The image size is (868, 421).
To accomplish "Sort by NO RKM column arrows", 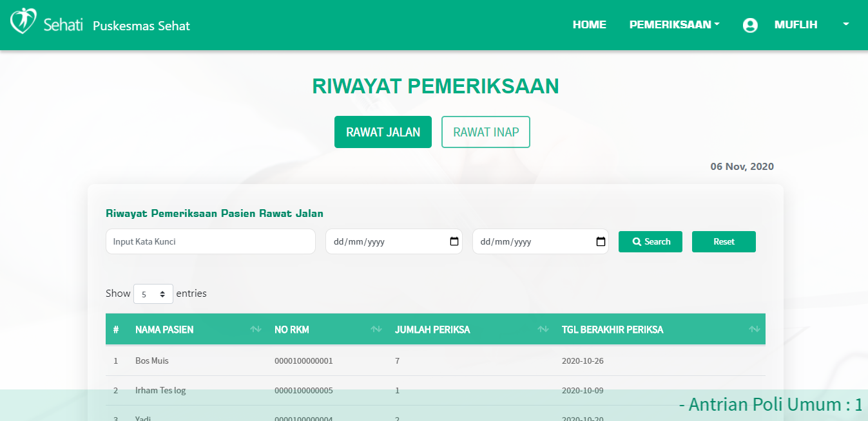I will click(x=376, y=330).
